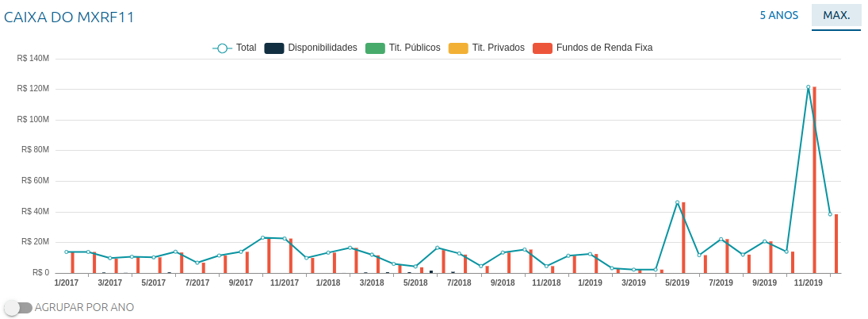
Task: Click the R$ 0 y-axis label
Action: click(40, 273)
